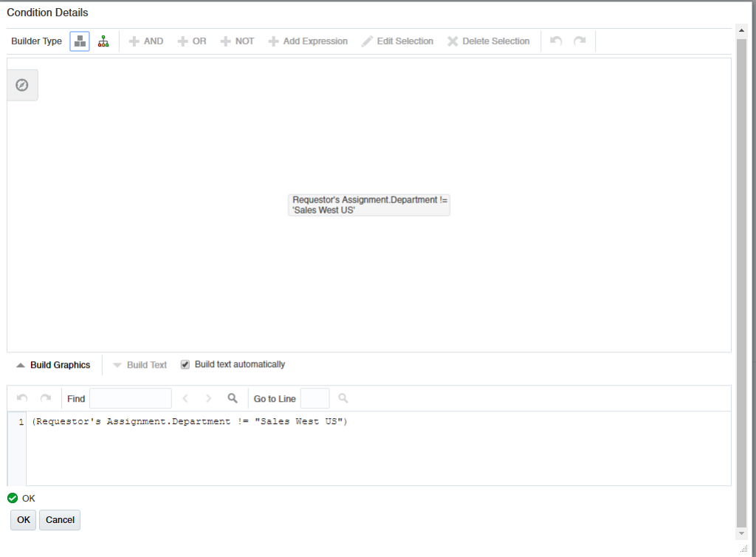This screenshot has width=756, height=557.
Task: Click the Go to Line magnifier icon
Action: click(x=343, y=398)
